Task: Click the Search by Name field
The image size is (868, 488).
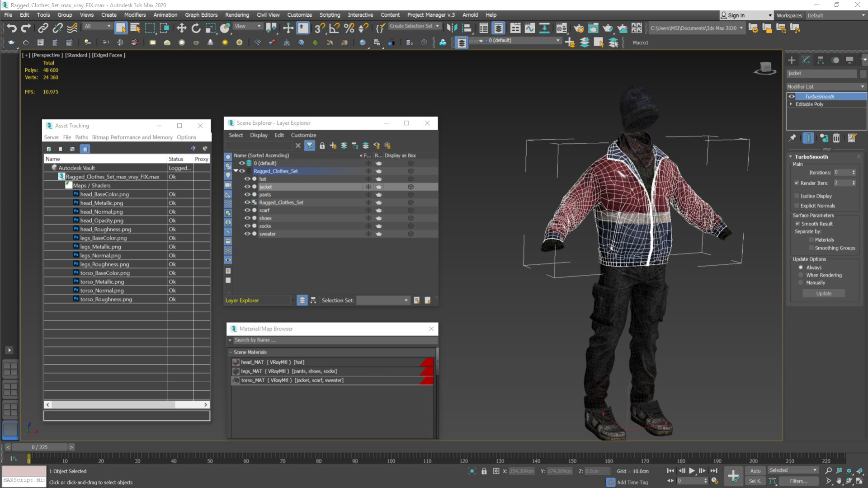Action: tap(335, 340)
